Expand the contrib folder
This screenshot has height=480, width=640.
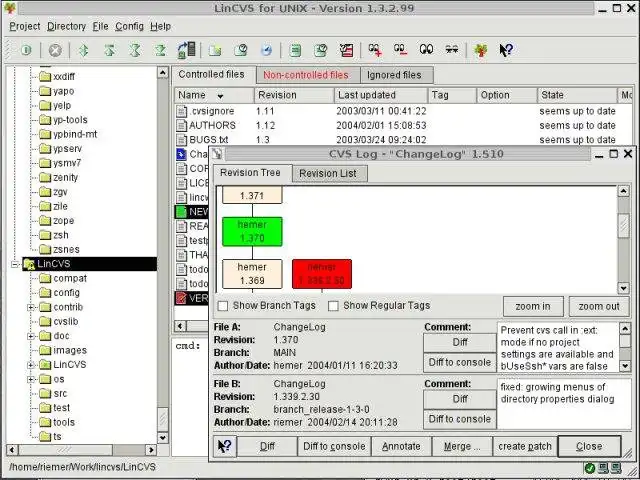31,307
